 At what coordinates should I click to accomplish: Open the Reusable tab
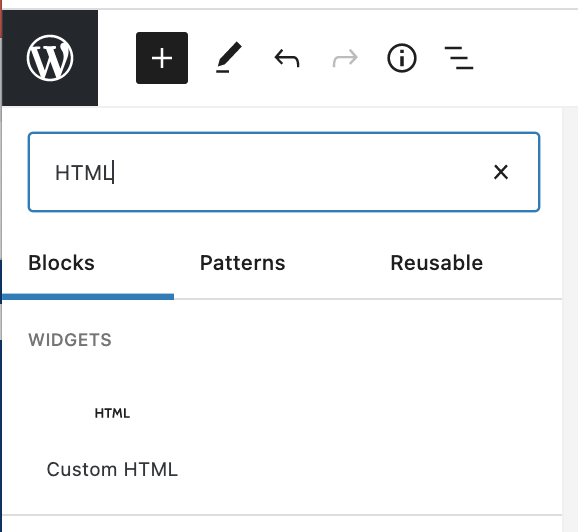(437, 263)
